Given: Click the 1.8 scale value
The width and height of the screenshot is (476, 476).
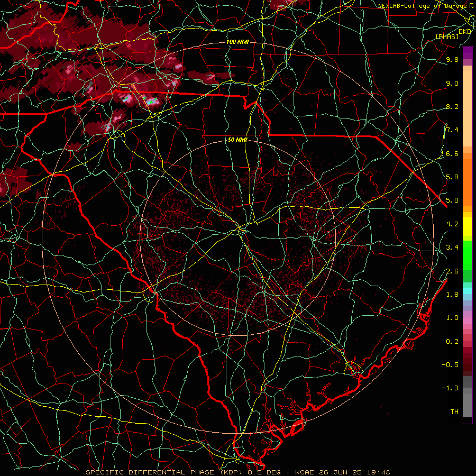Looking at the screenshot, I should [x=452, y=295].
